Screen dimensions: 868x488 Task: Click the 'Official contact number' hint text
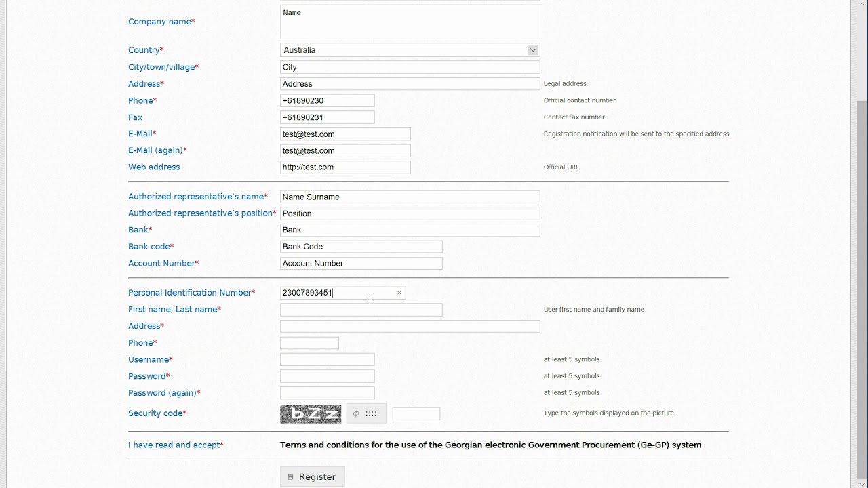(580, 100)
